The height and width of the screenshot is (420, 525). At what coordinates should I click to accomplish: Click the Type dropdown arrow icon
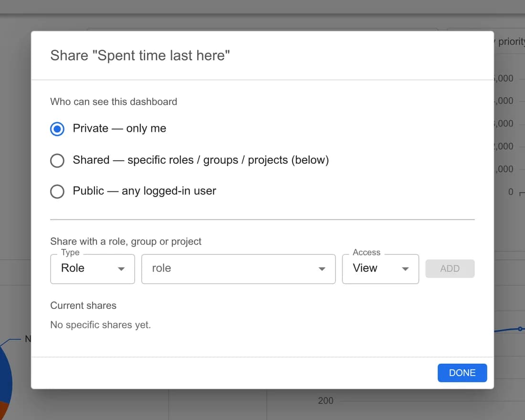[x=121, y=269]
